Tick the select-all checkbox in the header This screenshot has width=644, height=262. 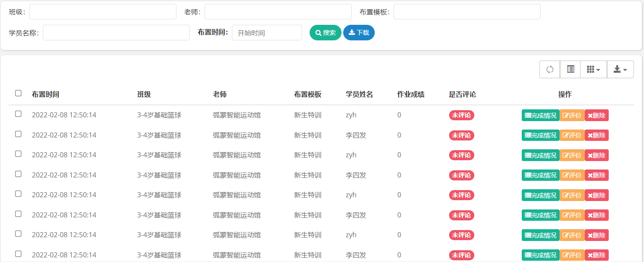click(18, 93)
